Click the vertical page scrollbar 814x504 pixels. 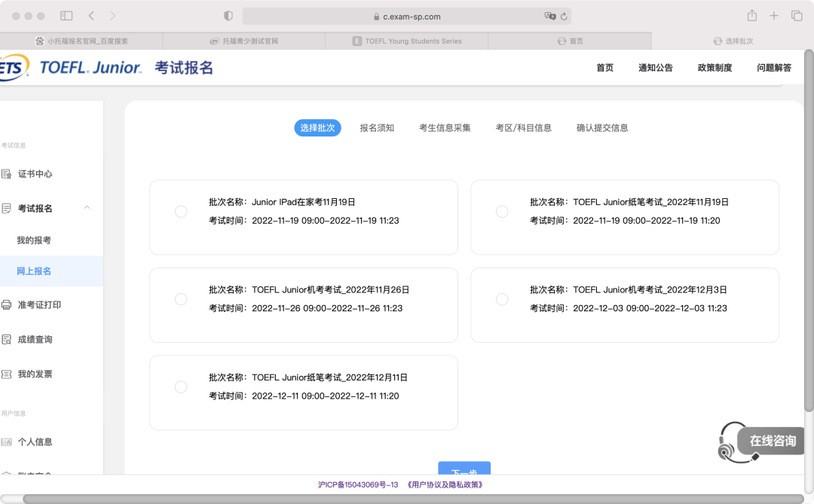[809, 231]
